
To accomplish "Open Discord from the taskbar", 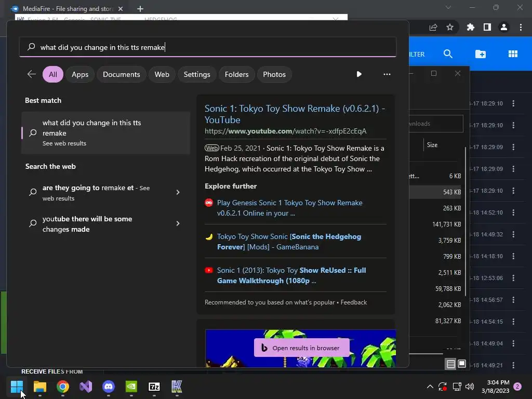I will pos(109,387).
